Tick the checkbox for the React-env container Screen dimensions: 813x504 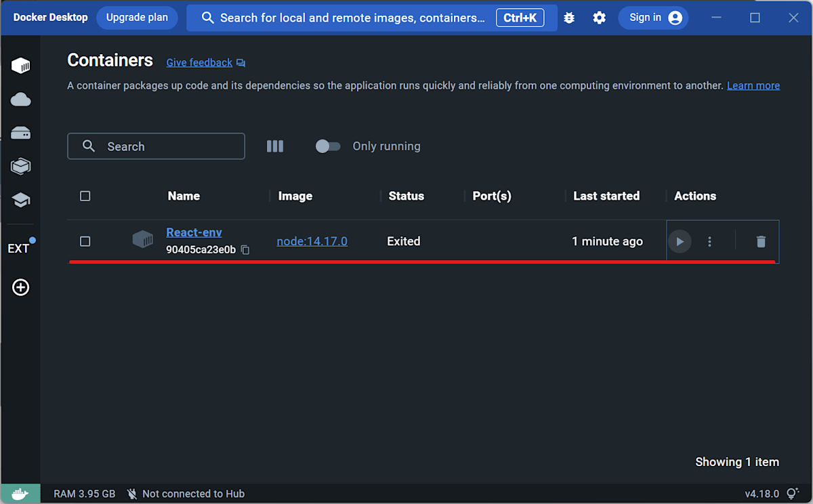tap(85, 241)
